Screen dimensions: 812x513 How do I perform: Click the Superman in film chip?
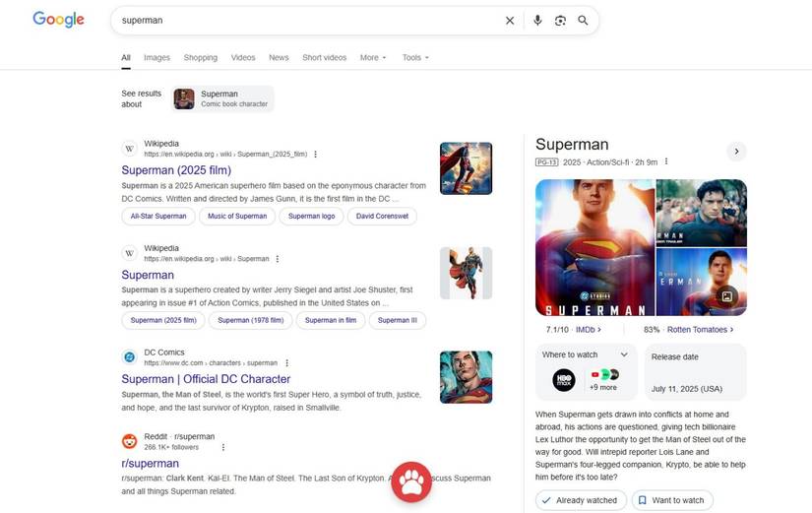331,320
